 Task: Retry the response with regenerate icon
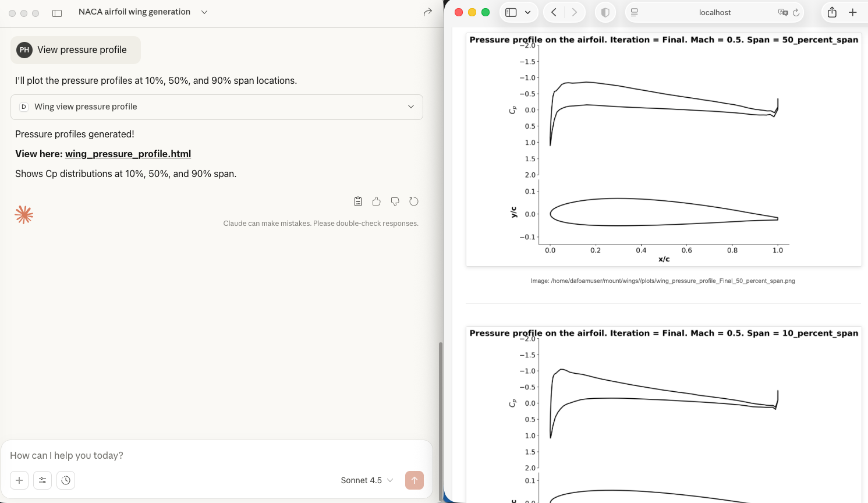click(x=414, y=201)
